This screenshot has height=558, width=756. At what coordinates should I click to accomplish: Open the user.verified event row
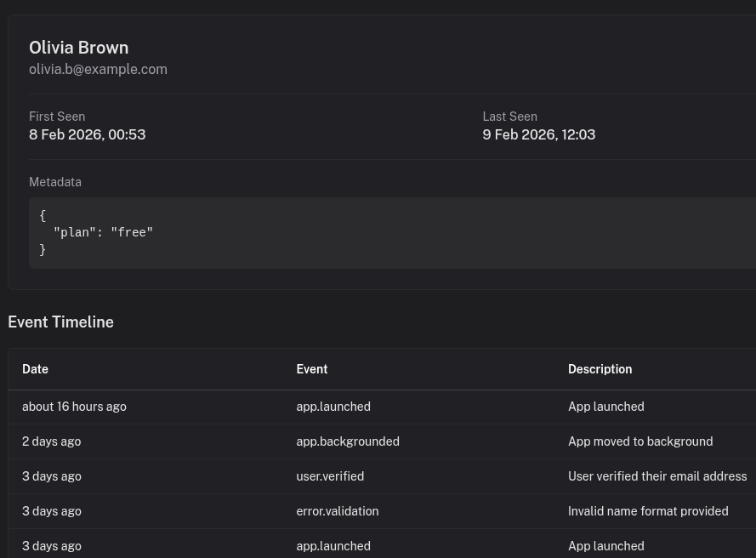(330, 476)
